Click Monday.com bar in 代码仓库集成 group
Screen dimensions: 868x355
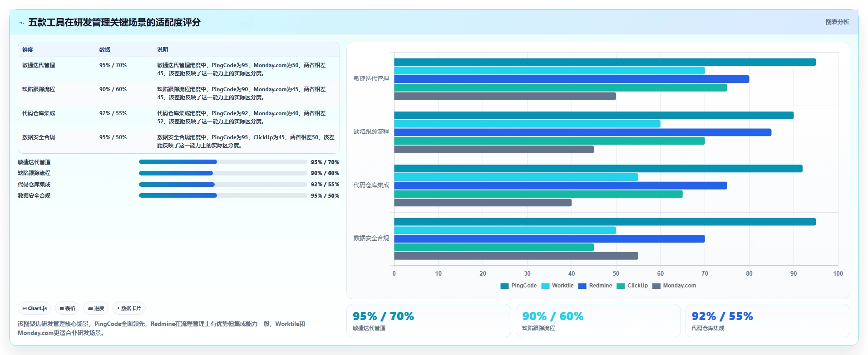(x=483, y=203)
